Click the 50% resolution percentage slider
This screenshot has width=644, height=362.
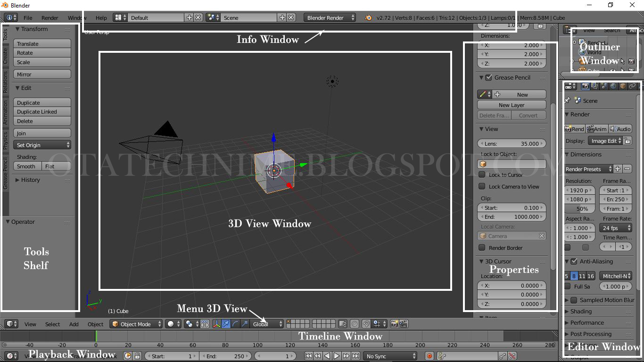point(579,208)
